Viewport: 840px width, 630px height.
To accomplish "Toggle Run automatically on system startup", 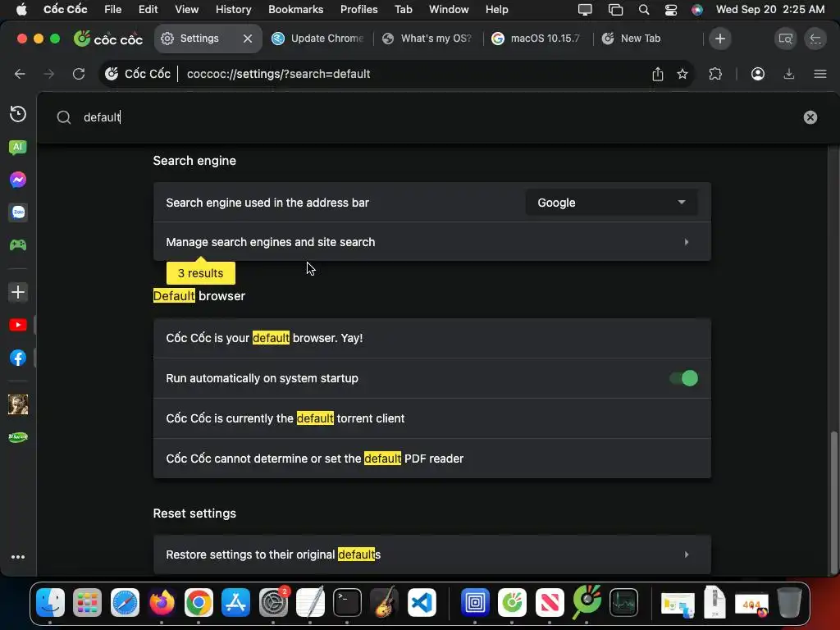I will tap(683, 378).
